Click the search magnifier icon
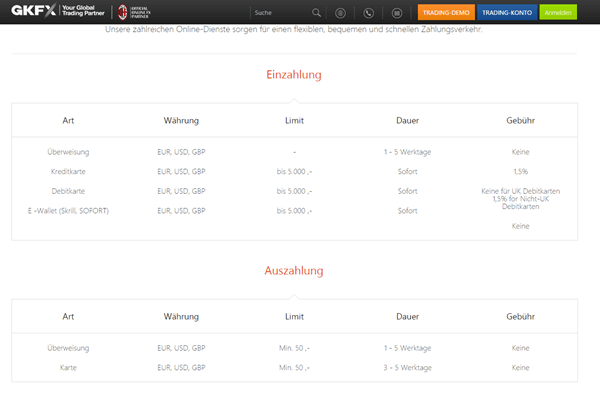This screenshot has height=395, width=600. tap(316, 13)
